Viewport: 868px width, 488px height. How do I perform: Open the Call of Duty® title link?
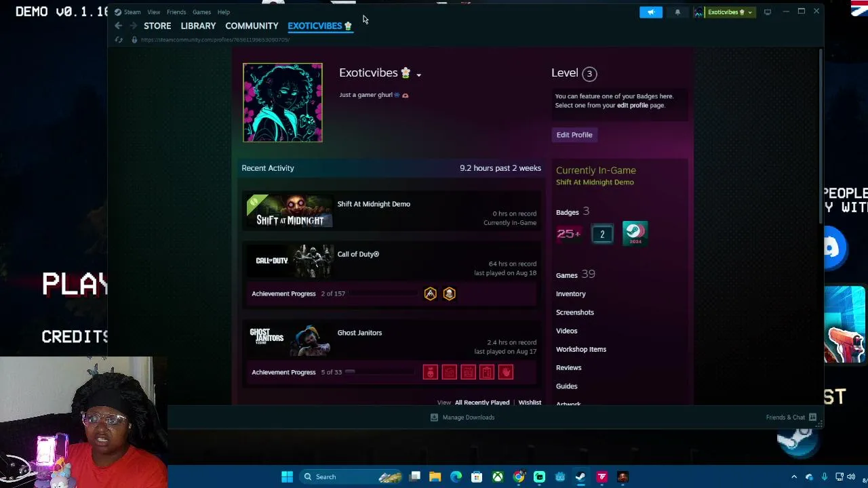(358, 254)
